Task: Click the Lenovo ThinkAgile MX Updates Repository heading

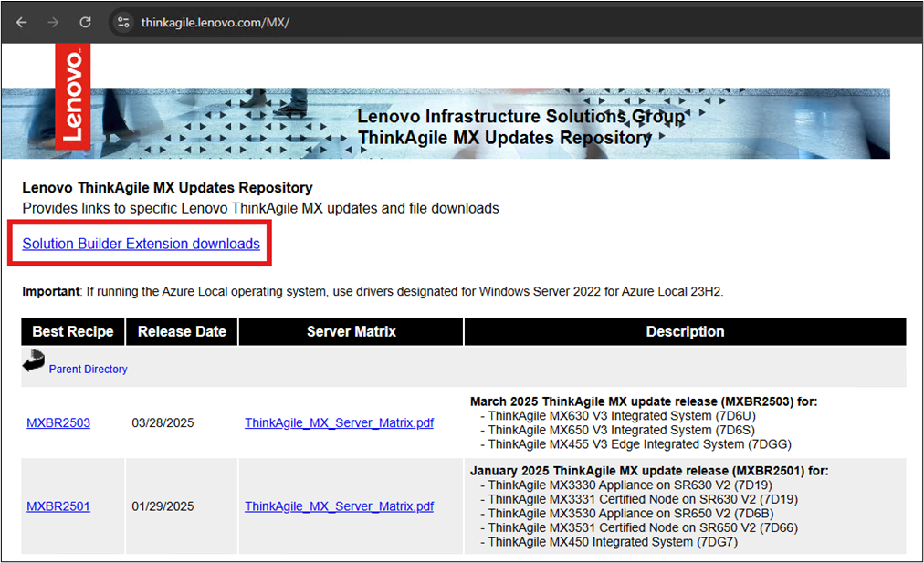Action: pos(167,188)
